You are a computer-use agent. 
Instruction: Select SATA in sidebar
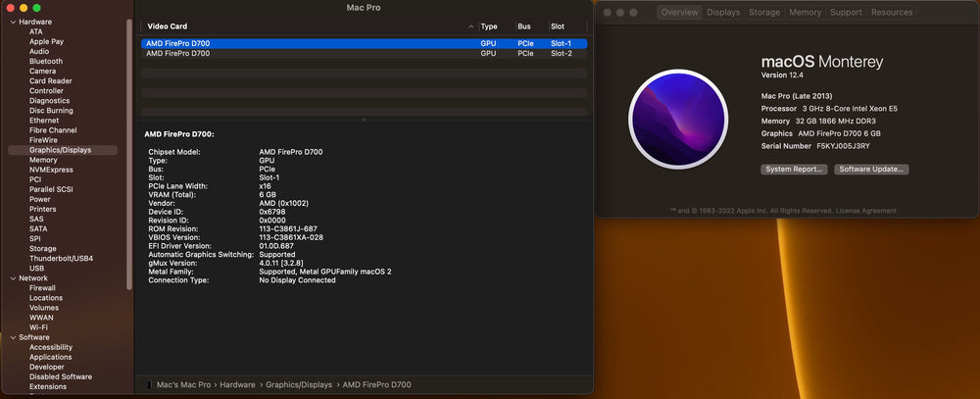pos(38,228)
